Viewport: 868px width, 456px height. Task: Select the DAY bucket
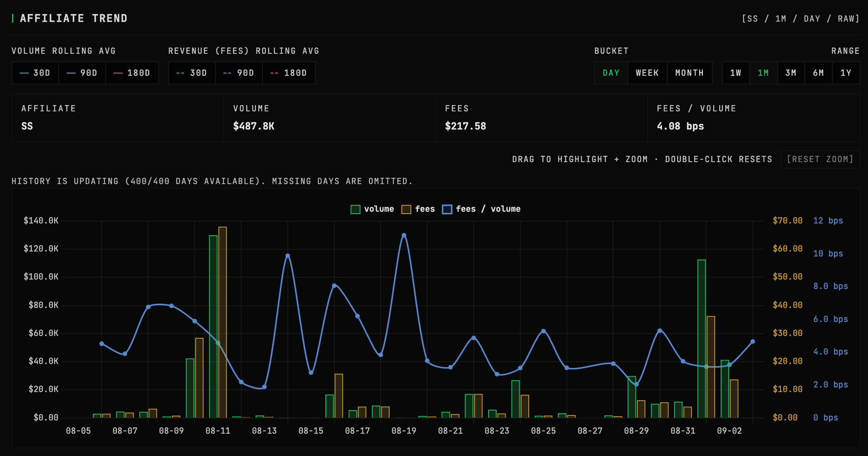click(x=611, y=73)
